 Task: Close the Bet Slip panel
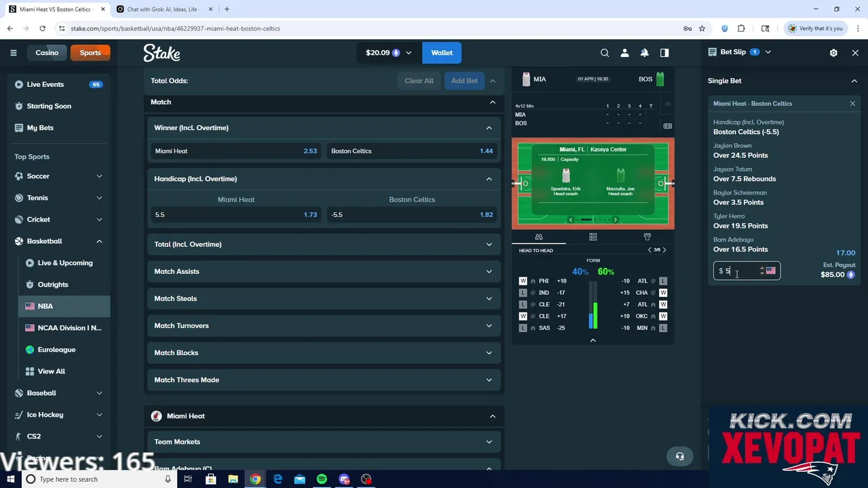coord(855,53)
